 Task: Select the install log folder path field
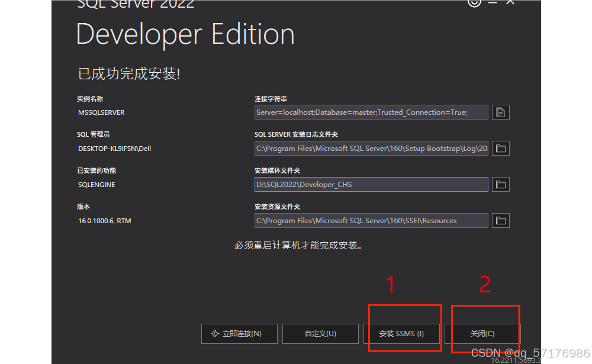point(371,149)
